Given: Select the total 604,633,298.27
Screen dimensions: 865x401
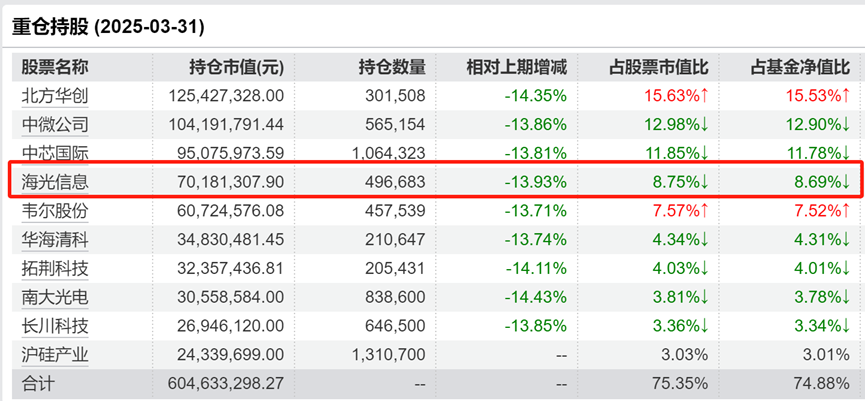Looking at the screenshot, I should [225, 383].
